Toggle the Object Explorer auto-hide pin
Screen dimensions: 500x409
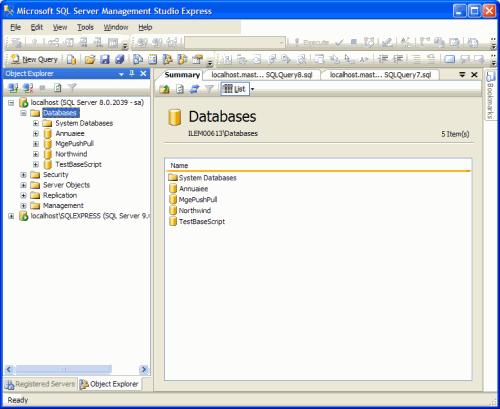(x=132, y=74)
